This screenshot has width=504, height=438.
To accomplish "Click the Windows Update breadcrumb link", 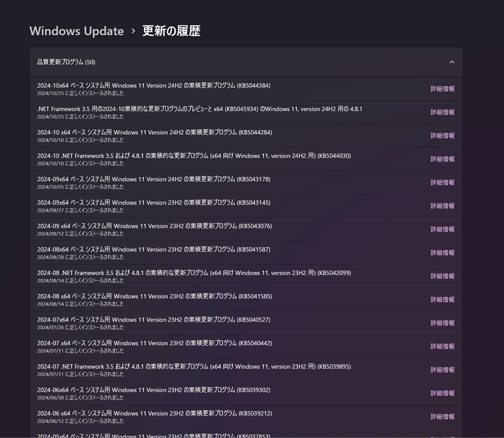I will 76,31.
